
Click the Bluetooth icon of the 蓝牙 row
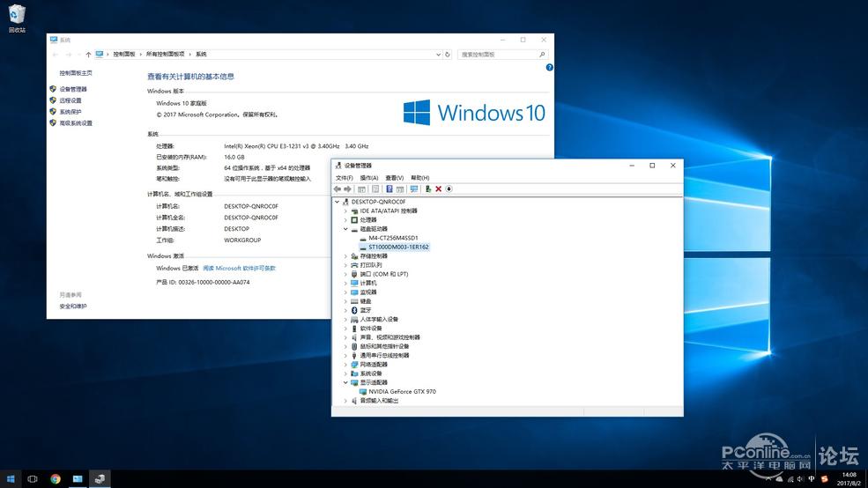pos(354,310)
